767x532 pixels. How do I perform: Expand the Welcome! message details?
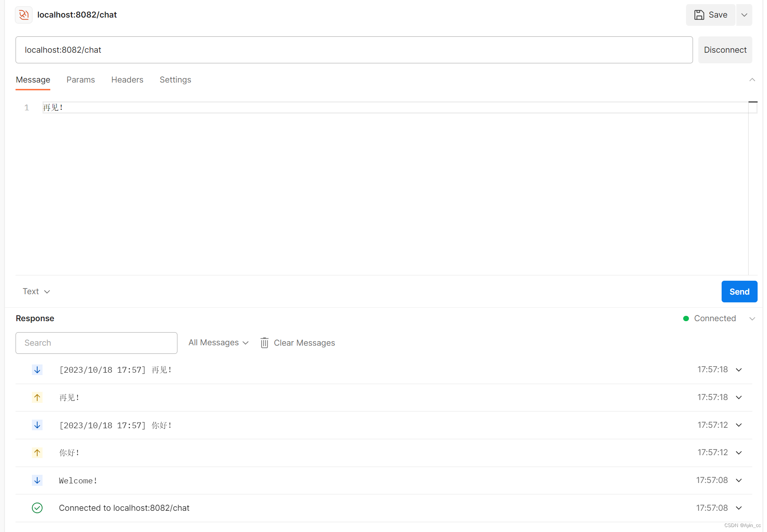(x=739, y=480)
